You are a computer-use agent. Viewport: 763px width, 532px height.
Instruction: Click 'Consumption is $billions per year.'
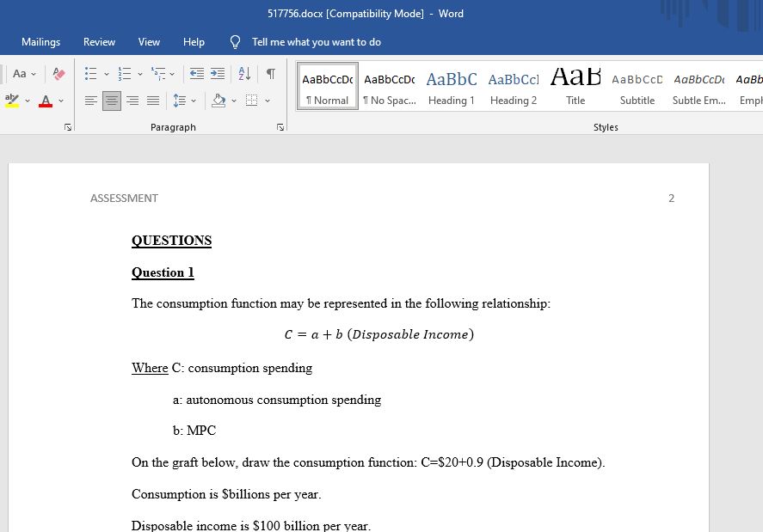[x=226, y=494]
